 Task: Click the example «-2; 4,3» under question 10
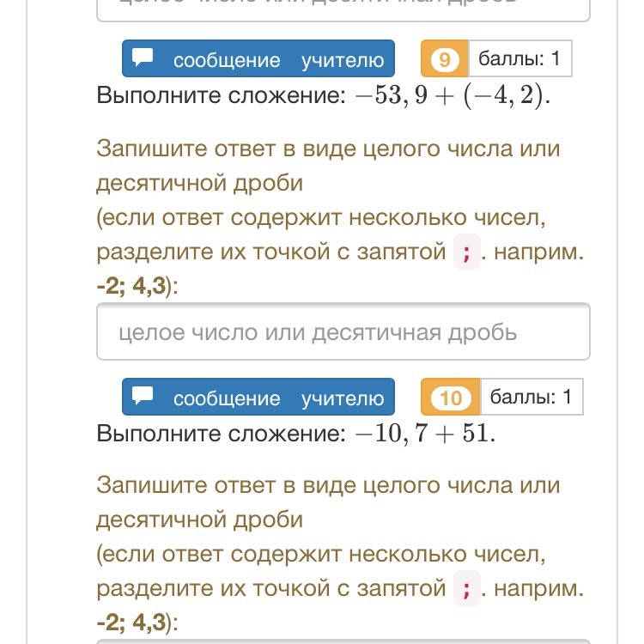click(x=131, y=623)
